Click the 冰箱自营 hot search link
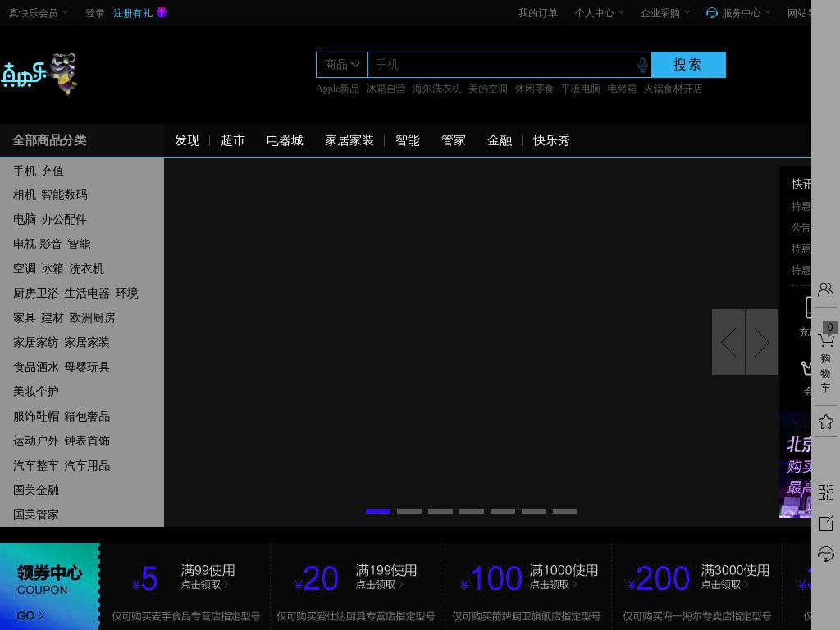Screen dimensions: 840x630 click(386, 89)
